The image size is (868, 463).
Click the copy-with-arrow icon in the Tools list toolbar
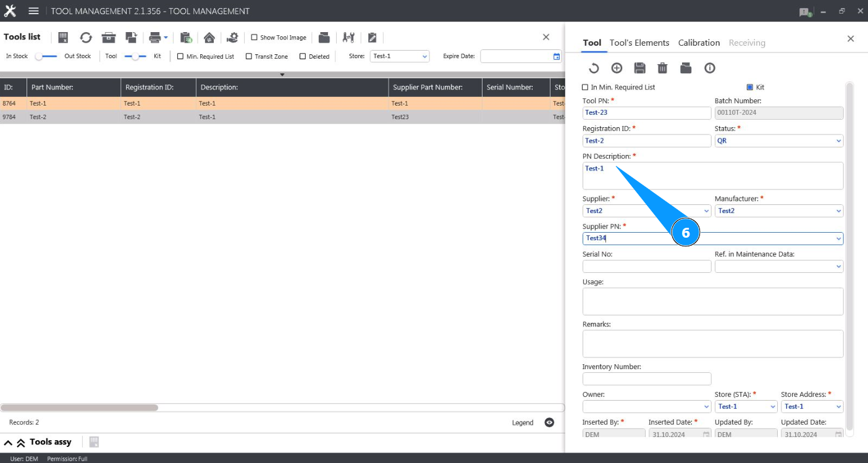click(x=131, y=38)
